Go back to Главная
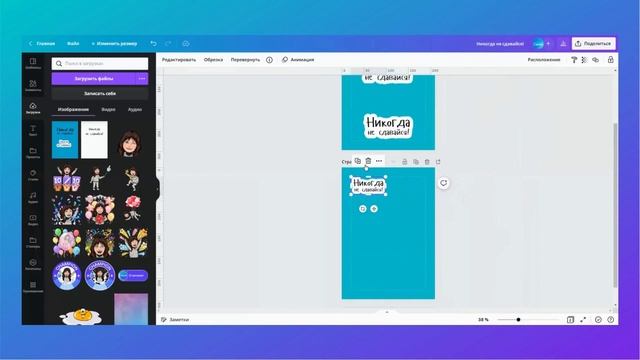 pos(42,43)
